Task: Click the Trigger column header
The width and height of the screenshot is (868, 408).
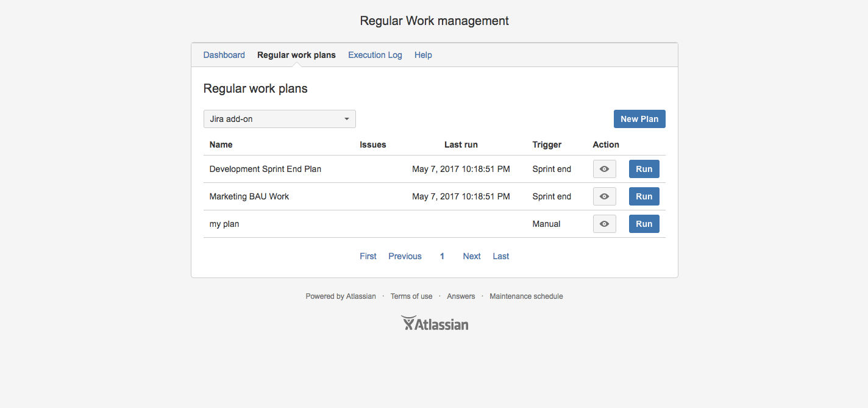Action: pos(547,145)
